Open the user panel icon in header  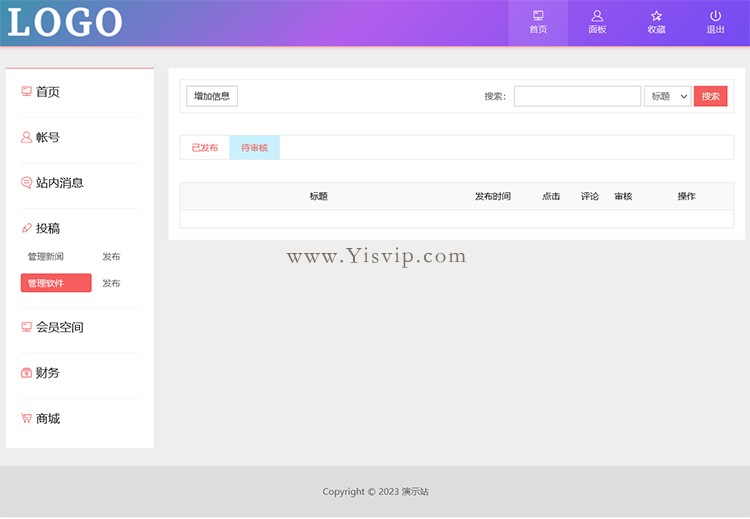tap(597, 15)
